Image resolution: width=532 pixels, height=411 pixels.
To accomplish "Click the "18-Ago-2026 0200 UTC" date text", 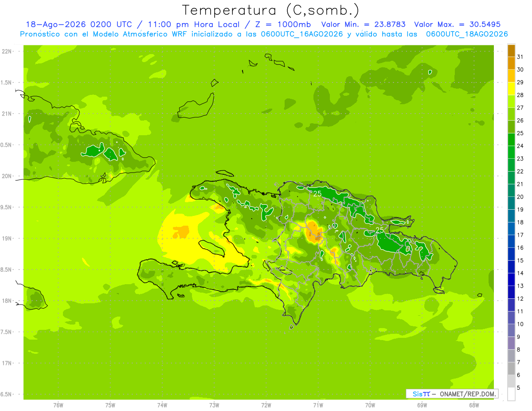I will coord(79,24).
